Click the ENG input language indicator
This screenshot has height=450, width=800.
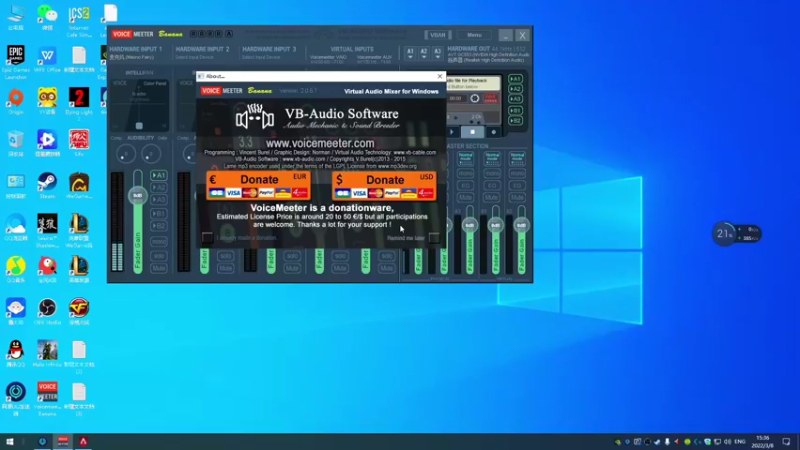[740, 441]
